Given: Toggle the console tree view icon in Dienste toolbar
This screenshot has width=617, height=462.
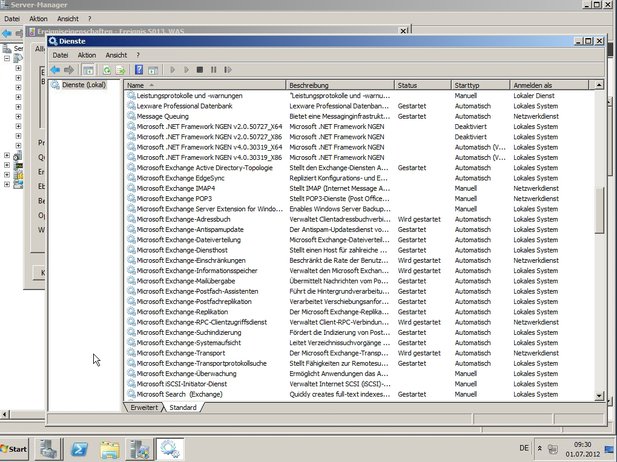Looking at the screenshot, I should click(x=88, y=70).
